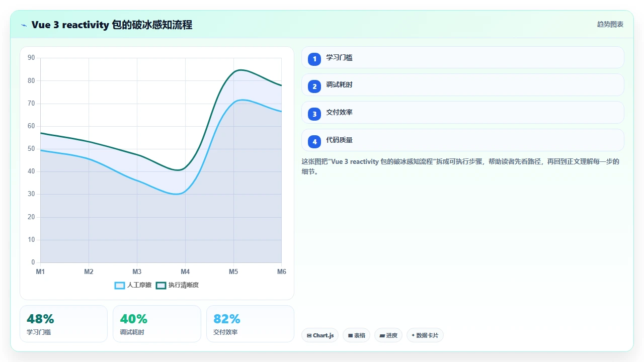Click the number 3 step badge
This screenshot has width=644, height=362.
pos(314,114)
